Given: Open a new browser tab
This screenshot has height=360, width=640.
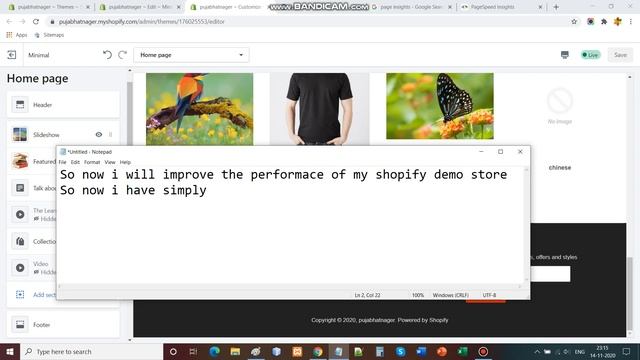Looking at the screenshot, I should (556, 7).
